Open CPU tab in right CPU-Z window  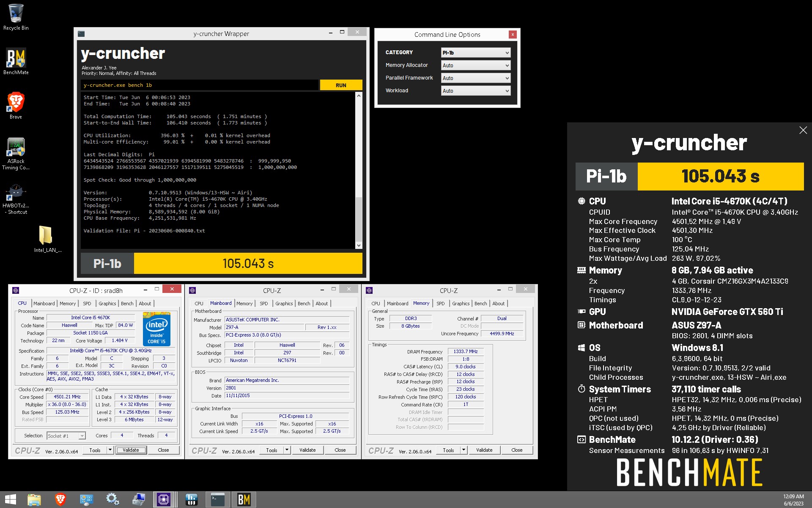pos(376,304)
